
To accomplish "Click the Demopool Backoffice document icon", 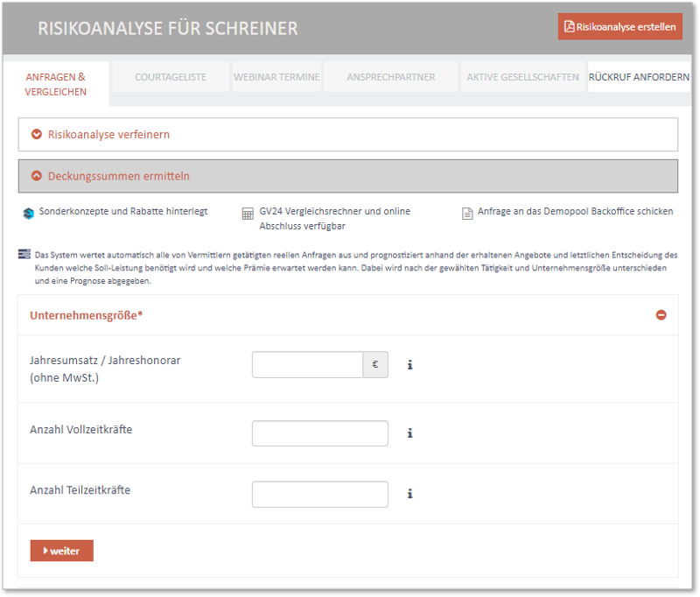I will (x=467, y=214).
